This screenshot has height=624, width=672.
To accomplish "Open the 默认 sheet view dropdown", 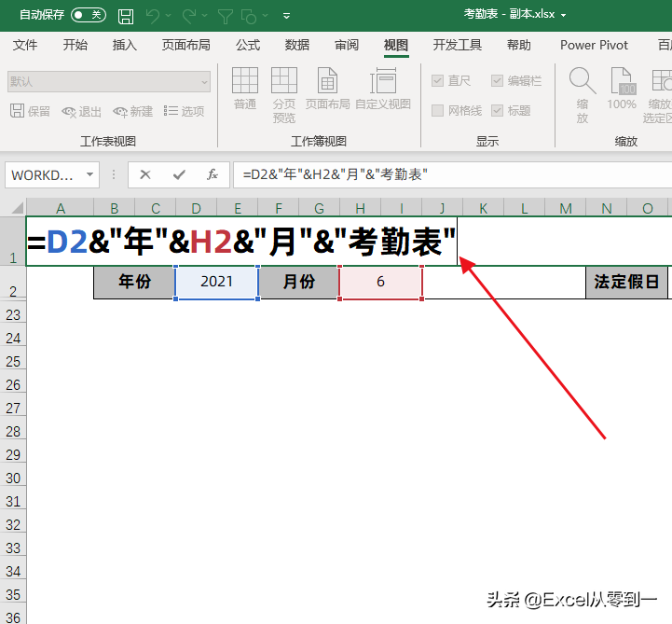I will 109,81.
